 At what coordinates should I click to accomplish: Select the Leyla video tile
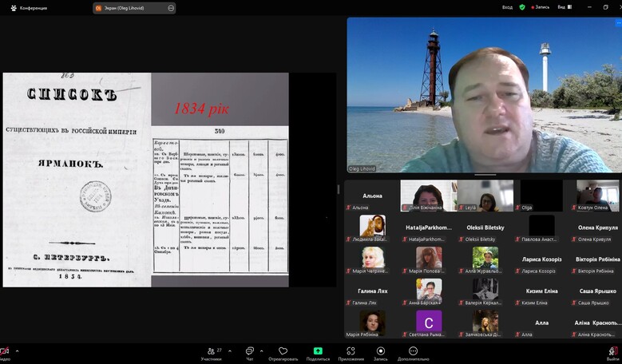pos(485,196)
